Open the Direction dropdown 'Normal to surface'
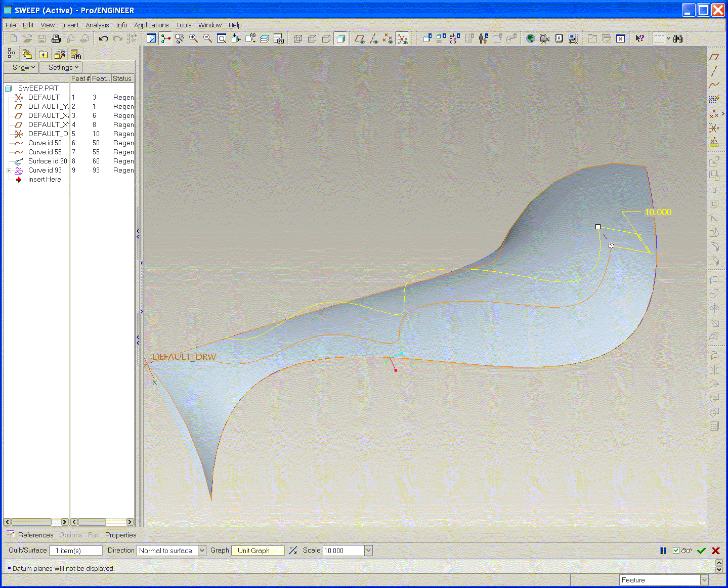728x588 pixels. click(202, 551)
